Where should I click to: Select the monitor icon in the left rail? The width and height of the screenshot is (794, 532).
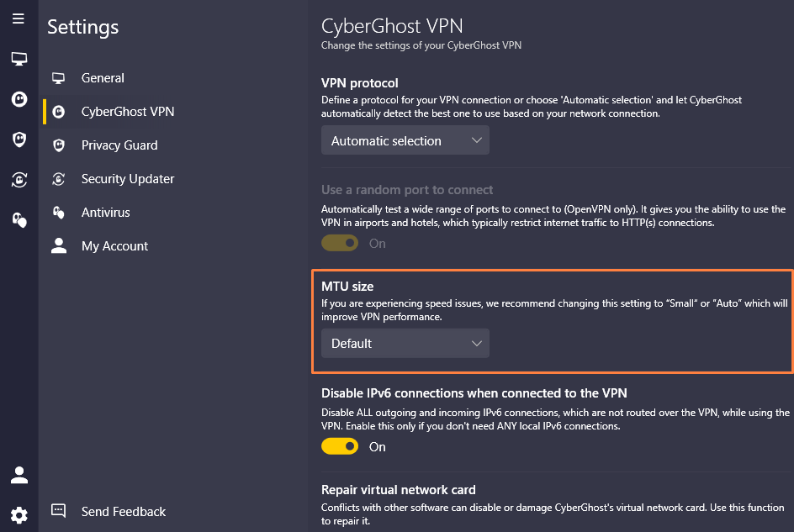[19, 59]
